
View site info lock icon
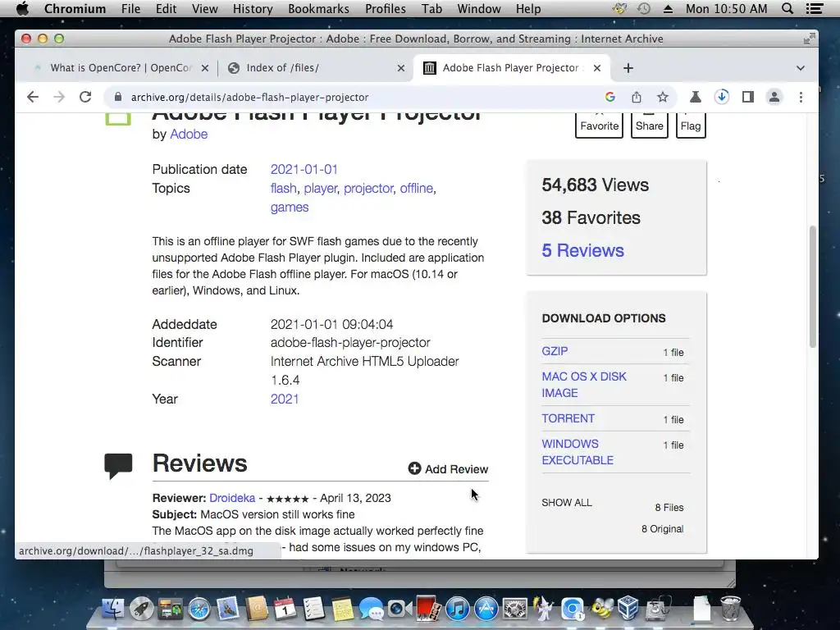pos(118,97)
